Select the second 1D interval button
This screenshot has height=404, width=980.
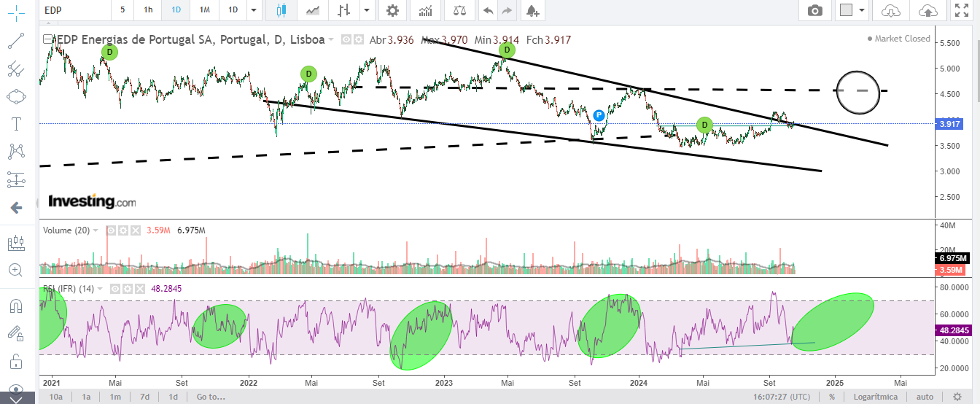pyautogui.click(x=233, y=10)
